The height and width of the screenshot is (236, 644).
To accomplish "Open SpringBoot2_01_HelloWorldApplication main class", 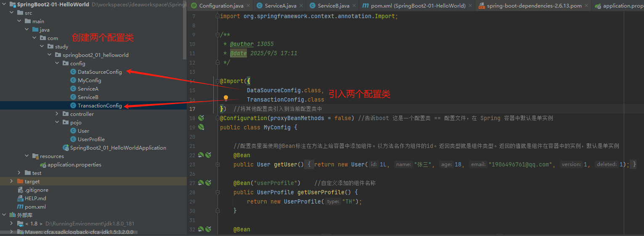I will [x=118, y=147].
